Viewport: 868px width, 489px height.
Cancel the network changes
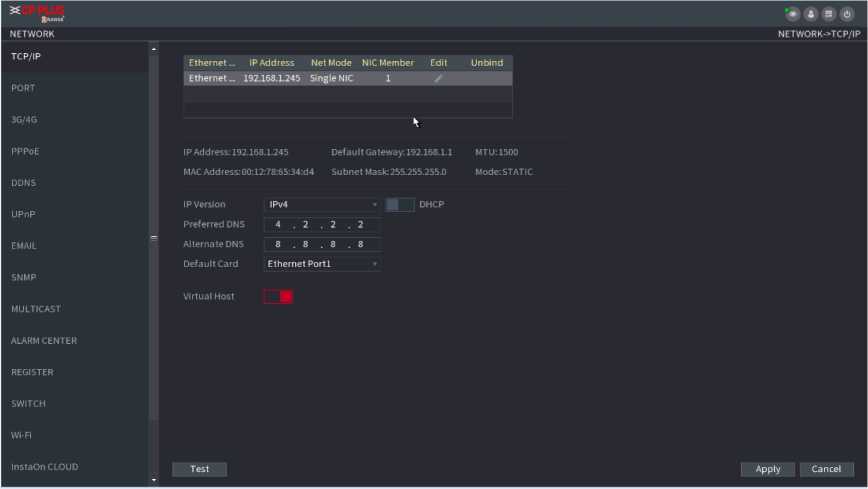(x=826, y=469)
